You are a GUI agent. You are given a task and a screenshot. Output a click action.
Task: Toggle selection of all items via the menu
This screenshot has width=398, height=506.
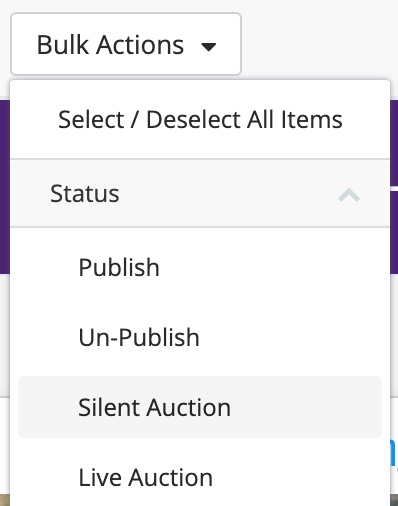[200, 119]
